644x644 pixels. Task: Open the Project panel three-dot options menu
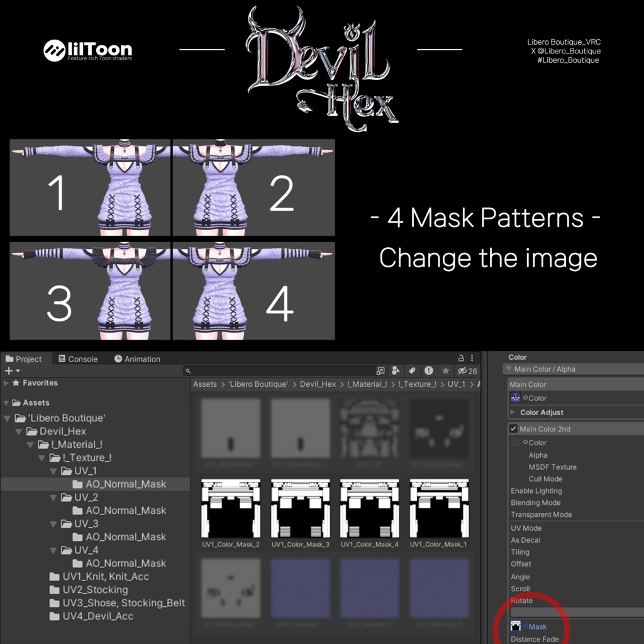coord(472,358)
